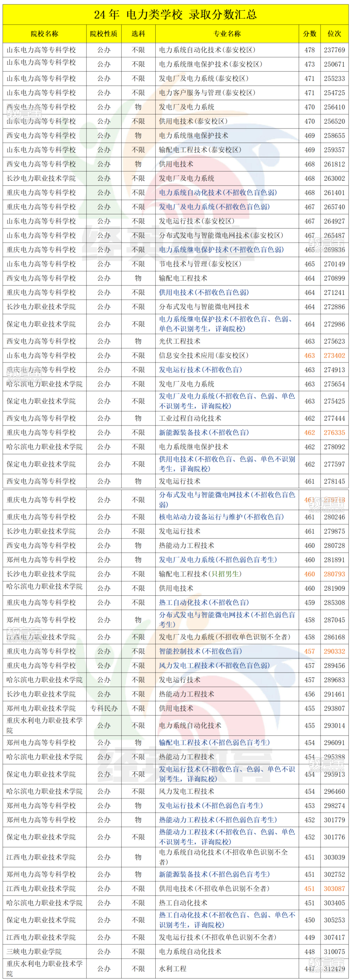Click 发电运行技术(泰安校区) major cell

(196, 221)
